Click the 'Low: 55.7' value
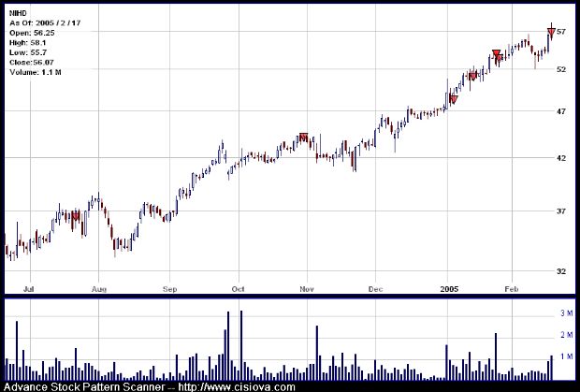580x392 pixels. (x=28, y=52)
